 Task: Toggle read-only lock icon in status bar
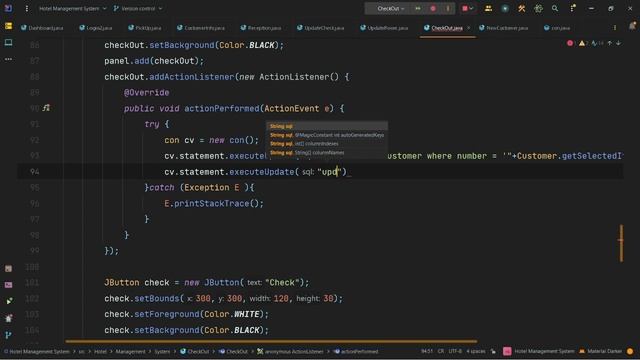point(493,351)
